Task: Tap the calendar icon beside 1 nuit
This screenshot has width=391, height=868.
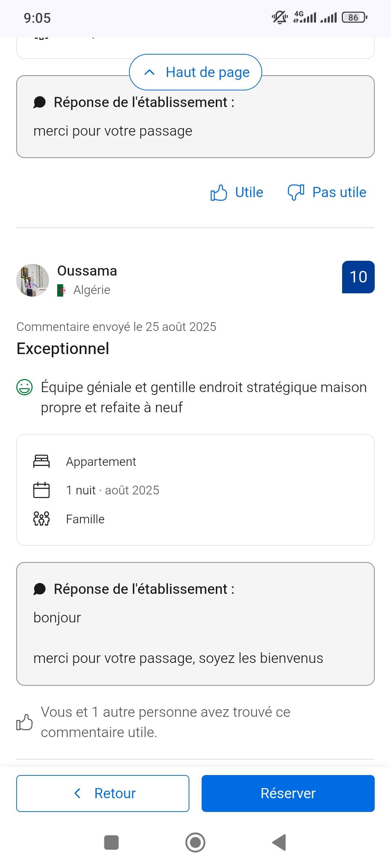Action: pos(41,490)
